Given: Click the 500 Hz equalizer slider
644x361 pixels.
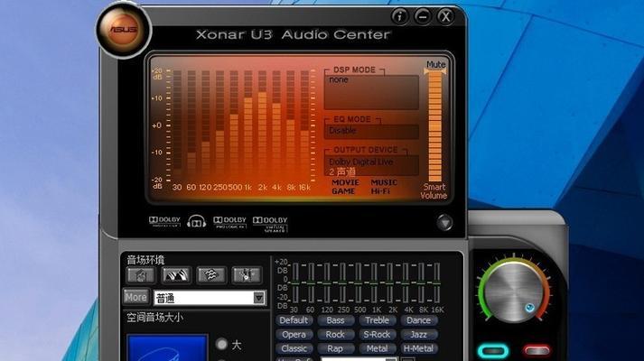Looking at the screenshot, I should [359, 283].
